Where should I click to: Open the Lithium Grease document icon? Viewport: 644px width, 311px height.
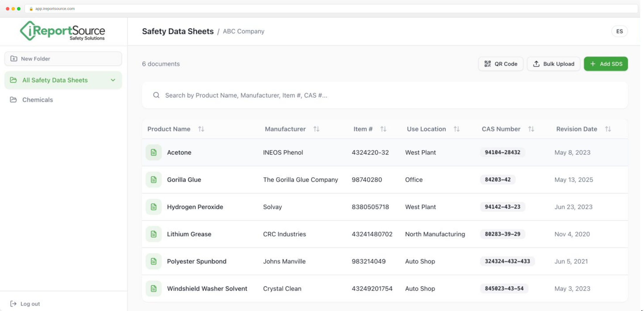154,234
